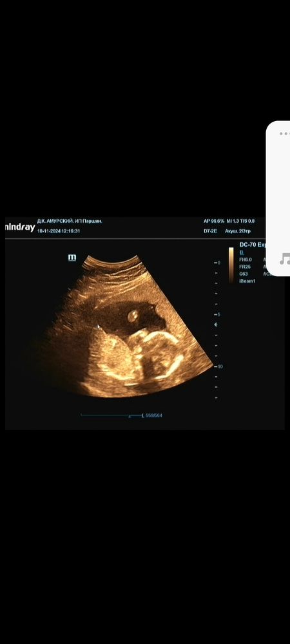The width and height of the screenshot is (290, 644).
Task: Click the 'iBeam1' parameter label
Action: click(247, 281)
